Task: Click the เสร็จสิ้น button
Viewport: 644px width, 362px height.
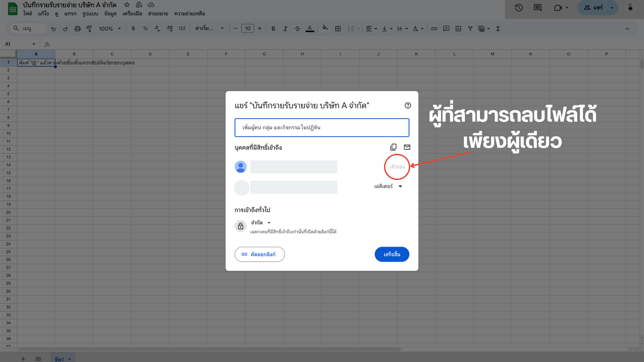Action: [392, 254]
